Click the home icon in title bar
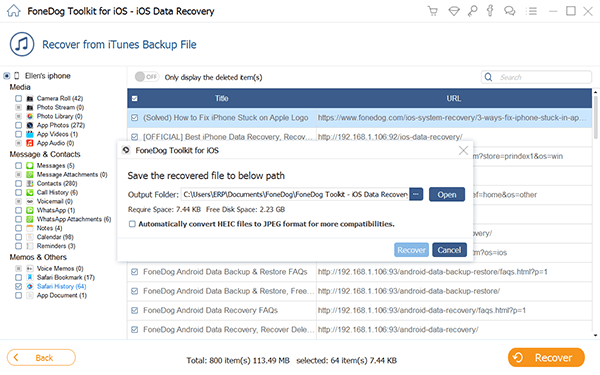 coord(13,11)
